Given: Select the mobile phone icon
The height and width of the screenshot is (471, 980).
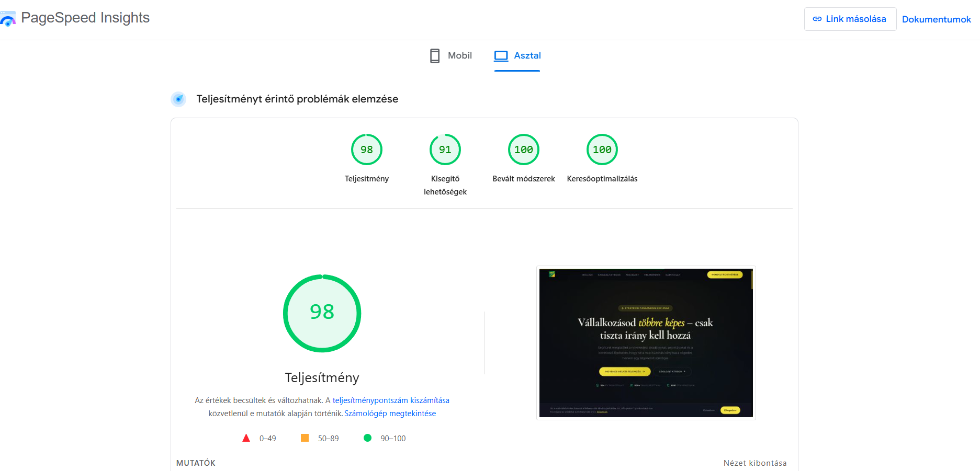Looking at the screenshot, I should (x=434, y=55).
